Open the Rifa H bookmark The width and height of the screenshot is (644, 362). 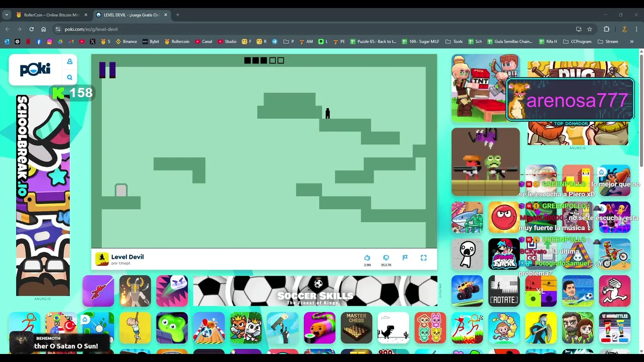(548, 42)
